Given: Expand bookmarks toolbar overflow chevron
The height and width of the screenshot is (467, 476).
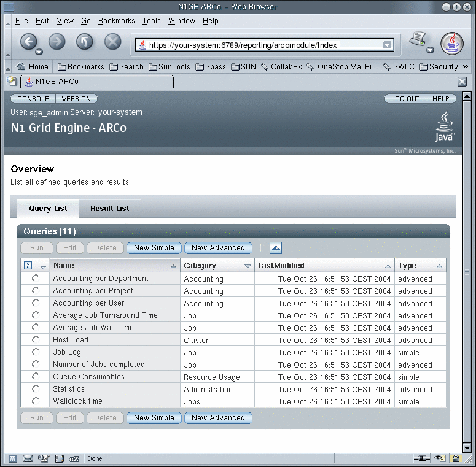Looking at the screenshot, I should click(466, 67).
